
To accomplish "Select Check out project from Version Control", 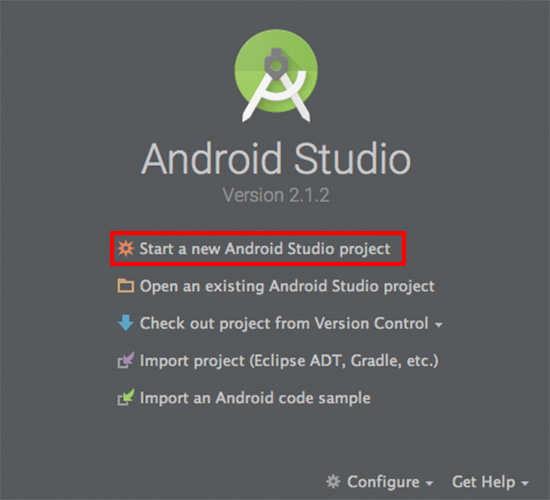I will pyautogui.click(x=284, y=323).
